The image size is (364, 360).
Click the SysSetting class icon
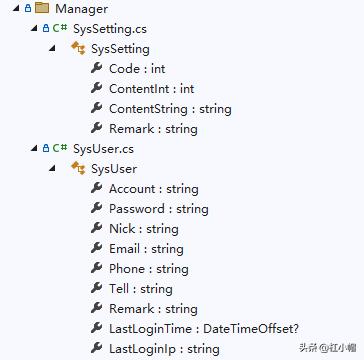78,48
